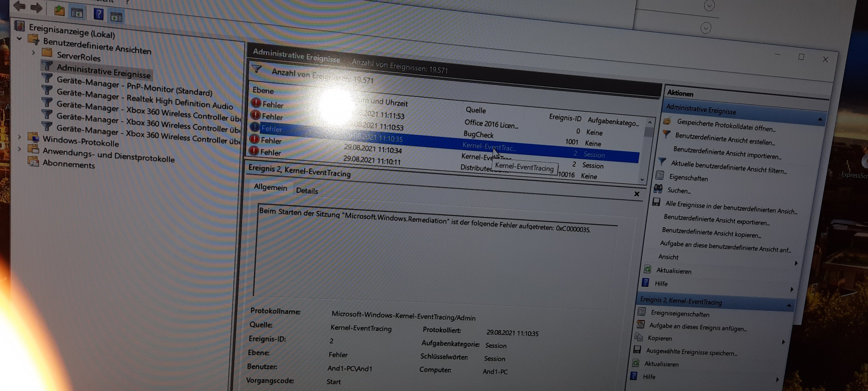Click the folder icon for Gespeicherte Protokolldatei öffnen
Viewport: 868px width, 391px height.
667,121
